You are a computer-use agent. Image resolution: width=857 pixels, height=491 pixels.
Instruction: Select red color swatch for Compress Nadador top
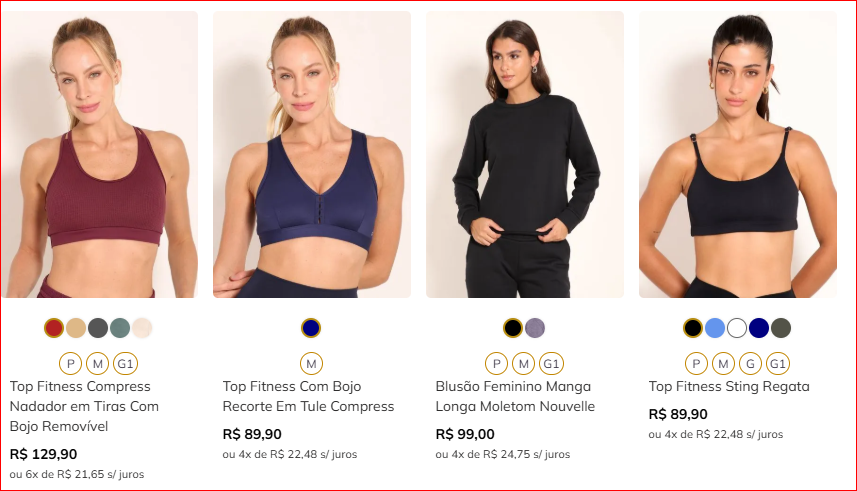[54, 328]
